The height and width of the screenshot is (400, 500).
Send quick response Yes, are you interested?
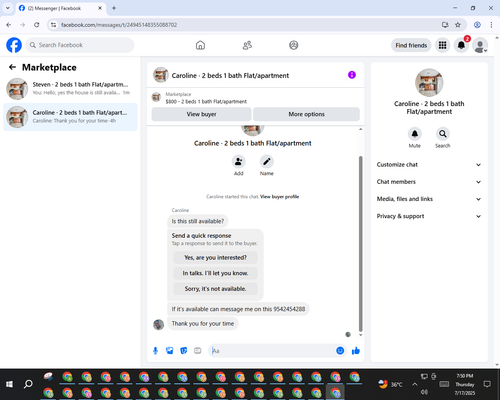tap(215, 258)
